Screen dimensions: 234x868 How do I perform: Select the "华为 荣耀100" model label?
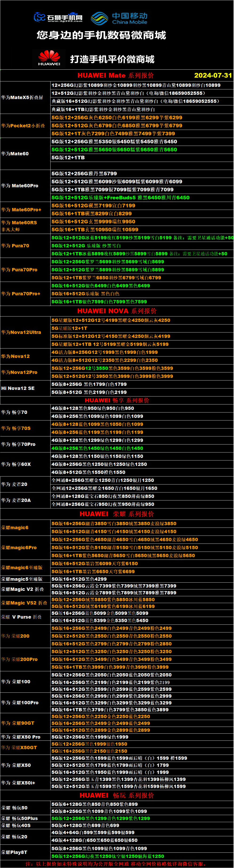point(16,682)
